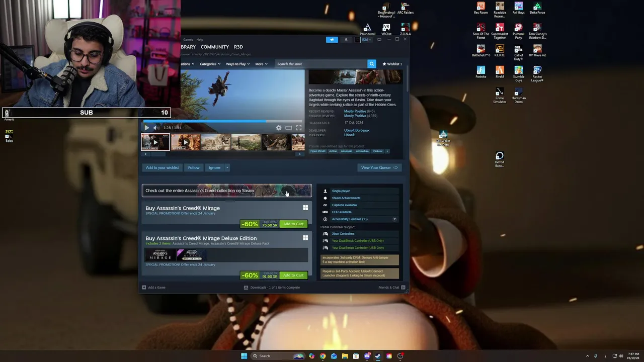This screenshot has height=362, width=644.
Task: Open FiveM desktop shortcut
Action: [x=500, y=72]
